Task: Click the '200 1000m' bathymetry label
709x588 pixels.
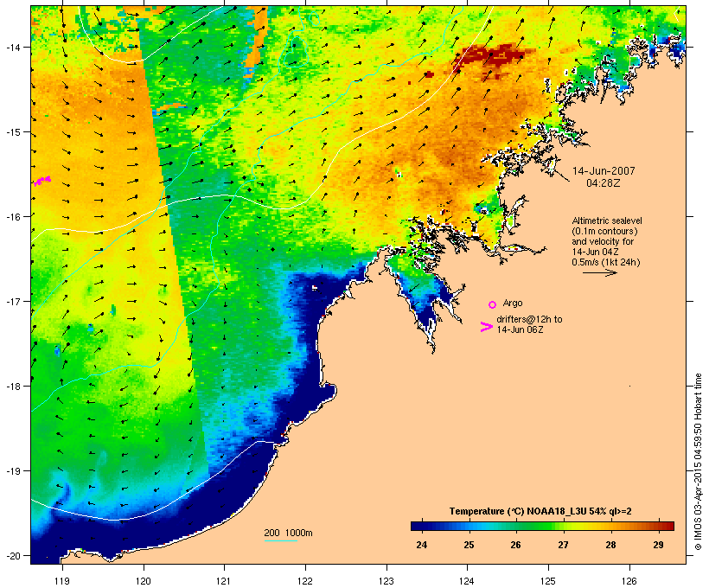Action: click(x=288, y=533)
